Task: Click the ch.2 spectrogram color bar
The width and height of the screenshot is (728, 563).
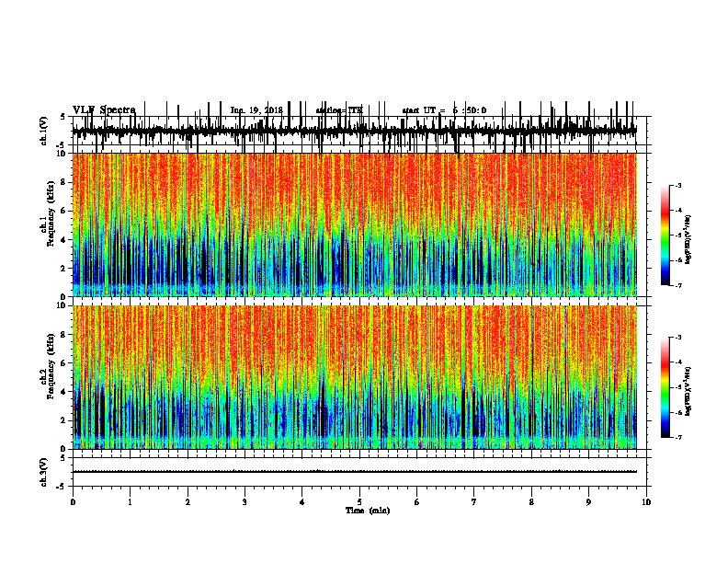Action: [665, 387]
